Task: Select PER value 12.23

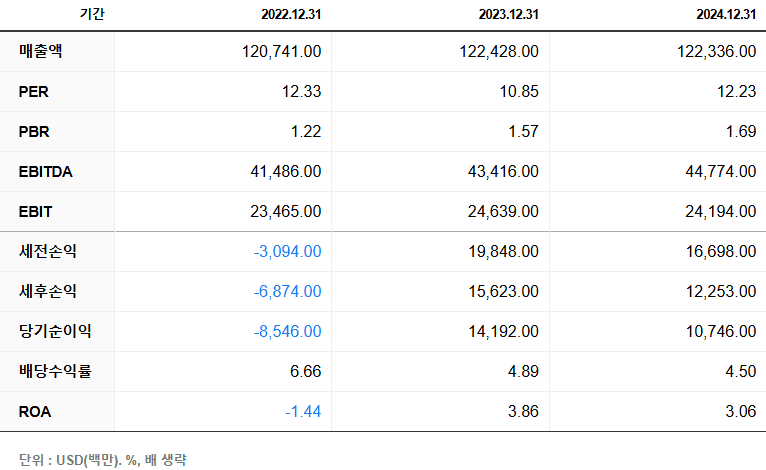Action: pos(736,91)
